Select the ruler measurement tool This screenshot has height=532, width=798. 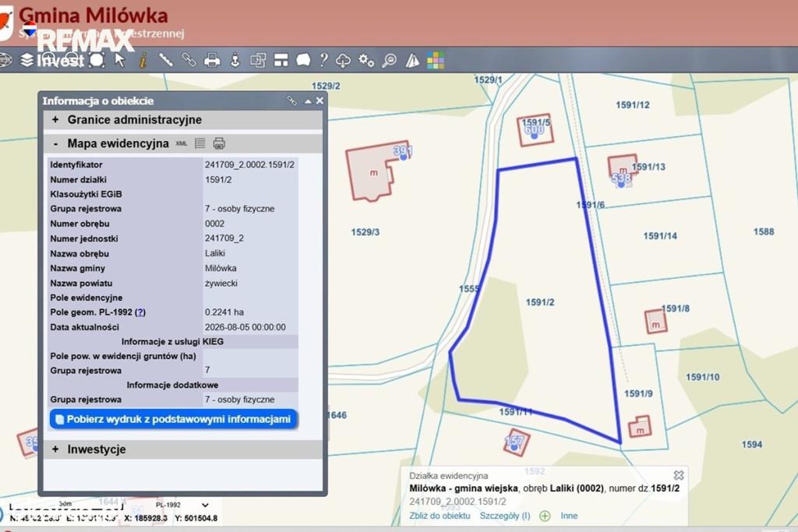[x=166, y=60]
